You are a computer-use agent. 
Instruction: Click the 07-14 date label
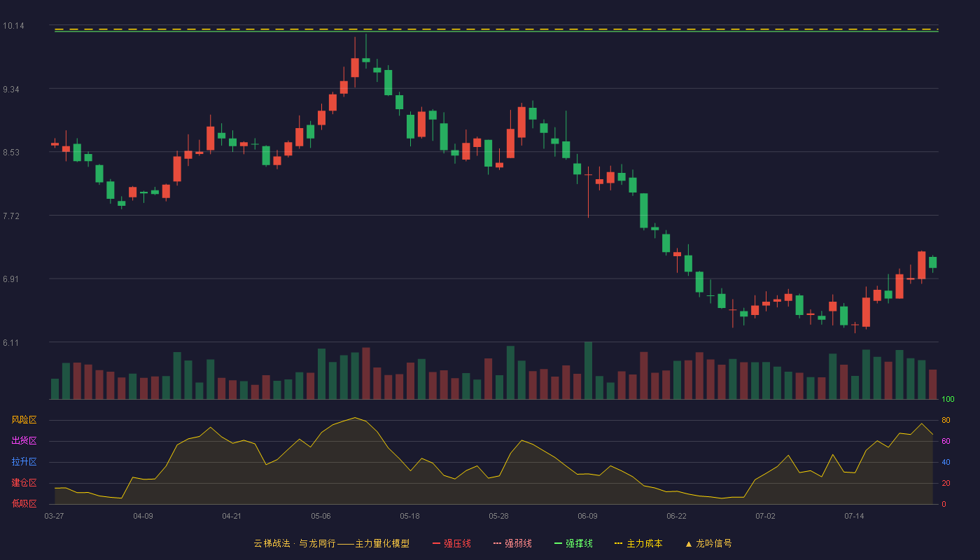pyautogui.click(x=854, y=516)
